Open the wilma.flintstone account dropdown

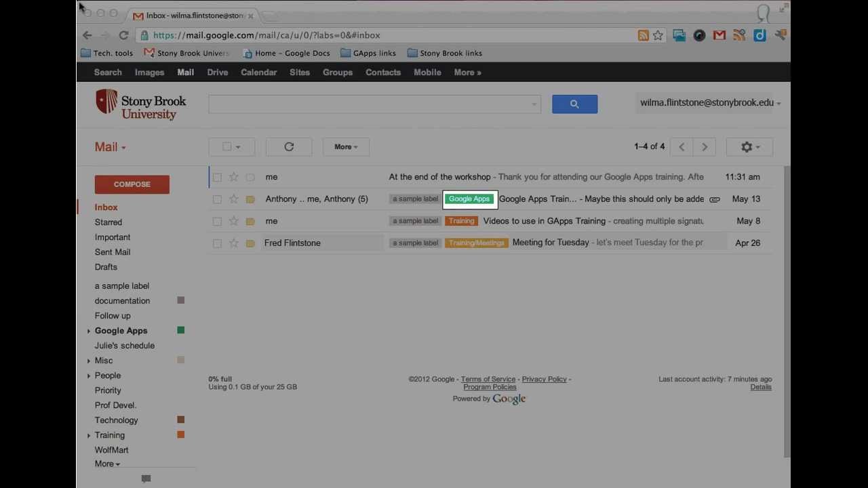point(710,103)
